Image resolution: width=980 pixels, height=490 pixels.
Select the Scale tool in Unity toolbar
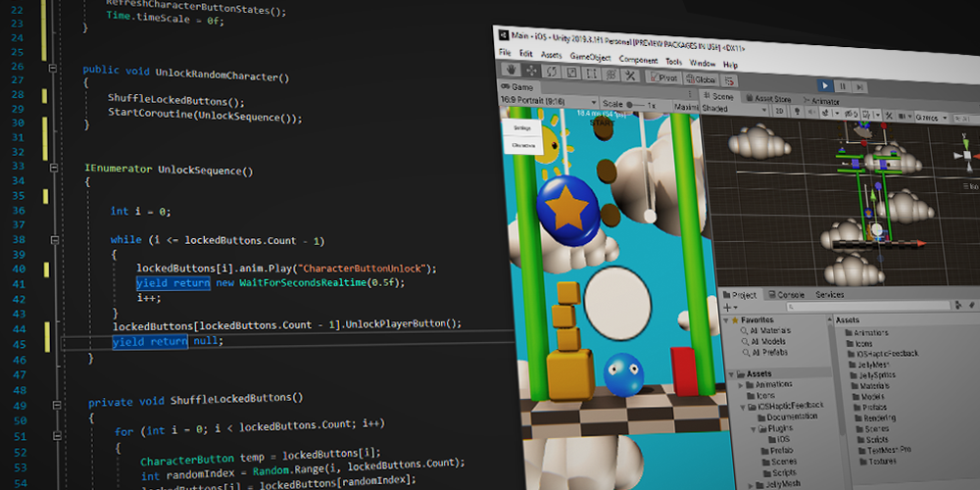coord(571,73)
